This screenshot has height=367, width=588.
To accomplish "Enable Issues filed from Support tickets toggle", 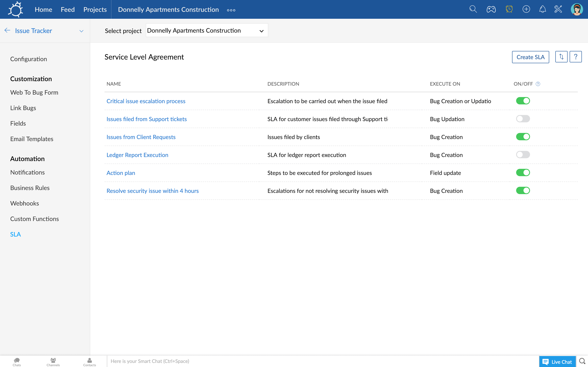I will (x=523, y=119).
